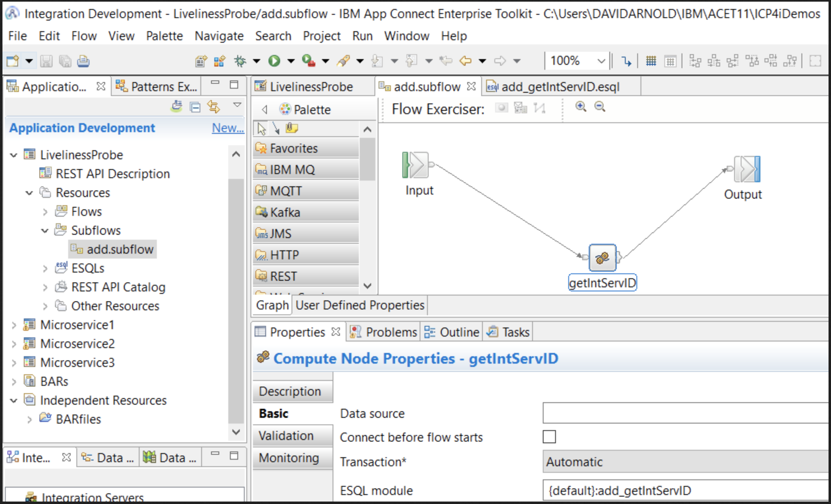Switch to User Defined Properties tab

coord(360,305)
